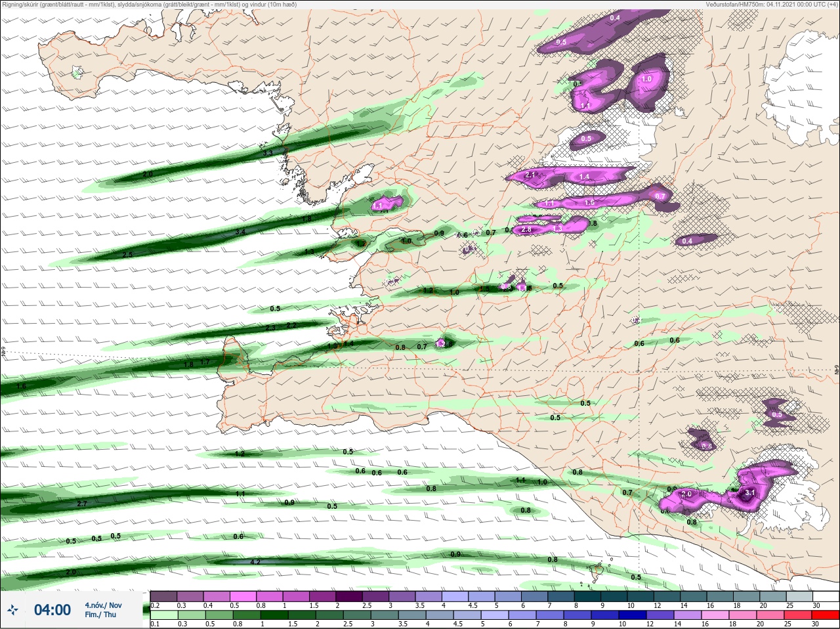Viewport: 840px width, 629px height.
Task: Click the 3.4 rainfall value on the map
Action: [x=240, y=232]
